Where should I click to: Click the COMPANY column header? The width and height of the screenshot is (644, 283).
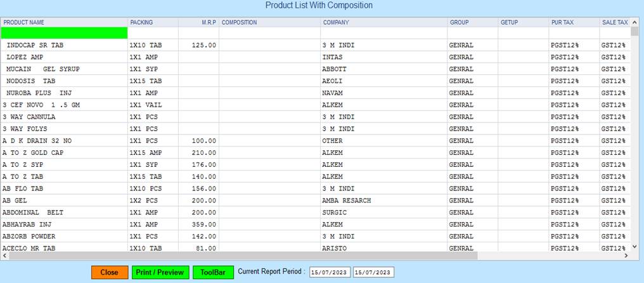point(336,22)
